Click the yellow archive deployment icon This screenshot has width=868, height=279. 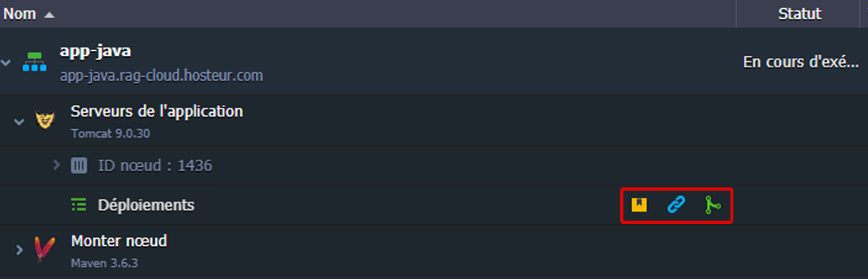pos(639,204)
